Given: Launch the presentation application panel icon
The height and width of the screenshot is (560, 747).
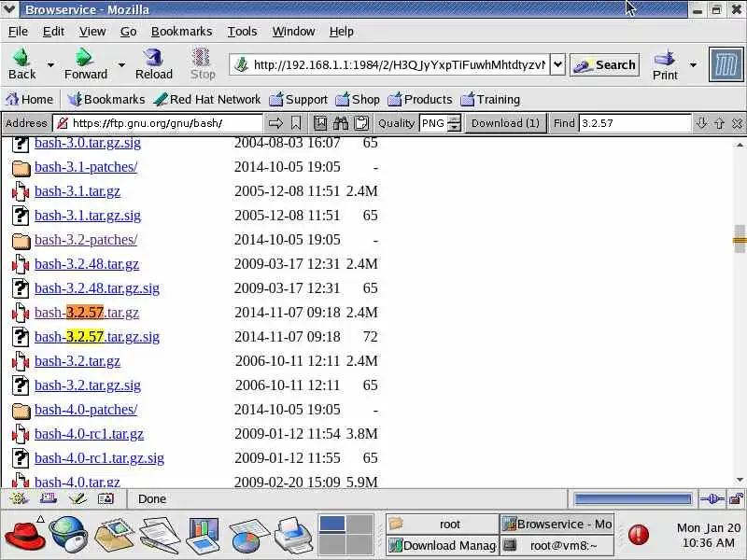Looking at the screenshot, I should point(203,535).
